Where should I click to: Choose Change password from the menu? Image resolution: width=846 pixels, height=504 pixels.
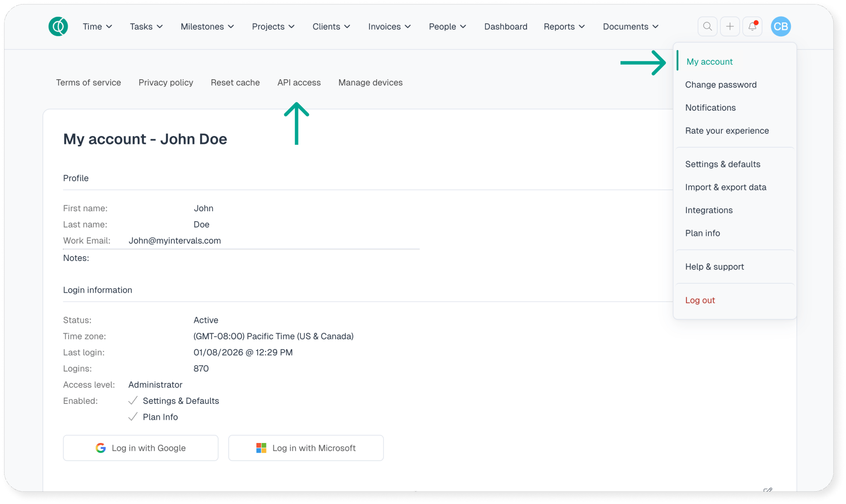point(721,85)
